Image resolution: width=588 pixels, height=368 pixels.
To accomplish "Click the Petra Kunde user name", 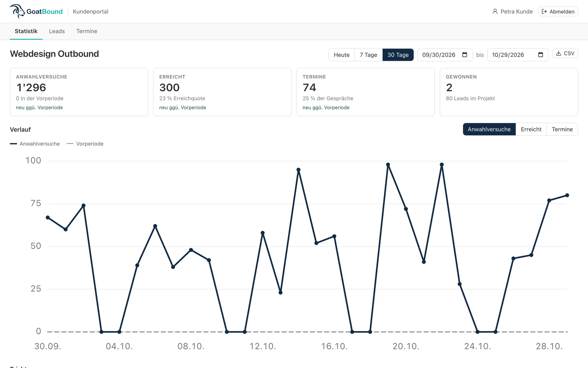I will 516,11.
